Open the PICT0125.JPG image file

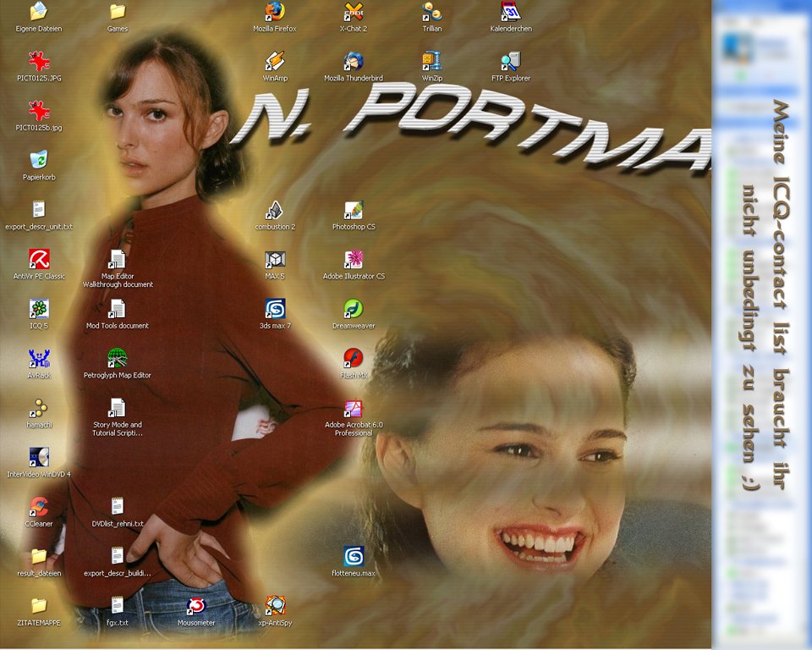coord(39,62)
